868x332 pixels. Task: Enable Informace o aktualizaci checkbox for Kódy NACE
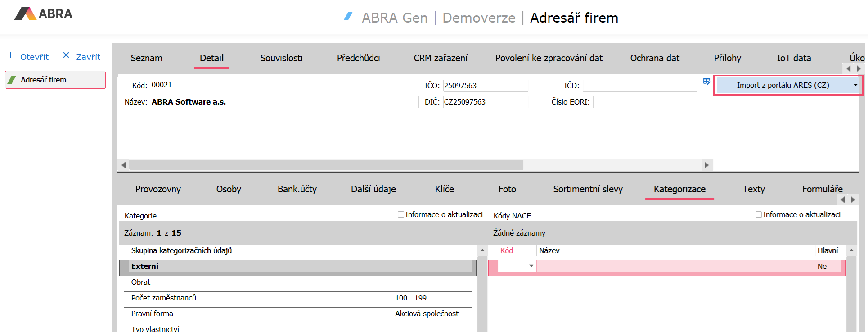[758, 214]
